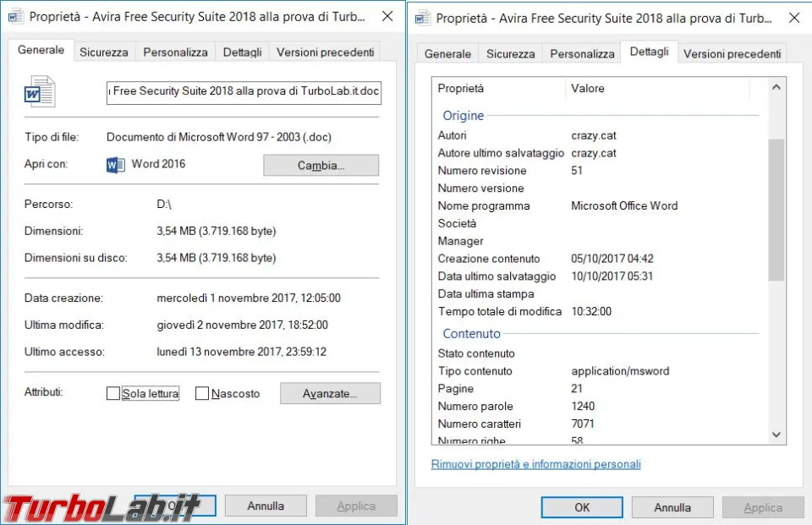Close the right Proprietà dialog
812x525 pixels.
click(x=794, y=18)
